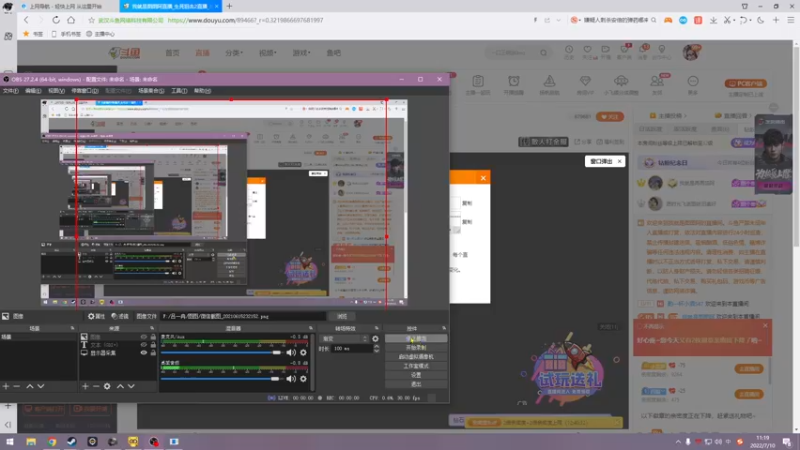Click Browse button beside image file path
The height and width of the screenshot is (450, 800).
(x=342, y=316)
